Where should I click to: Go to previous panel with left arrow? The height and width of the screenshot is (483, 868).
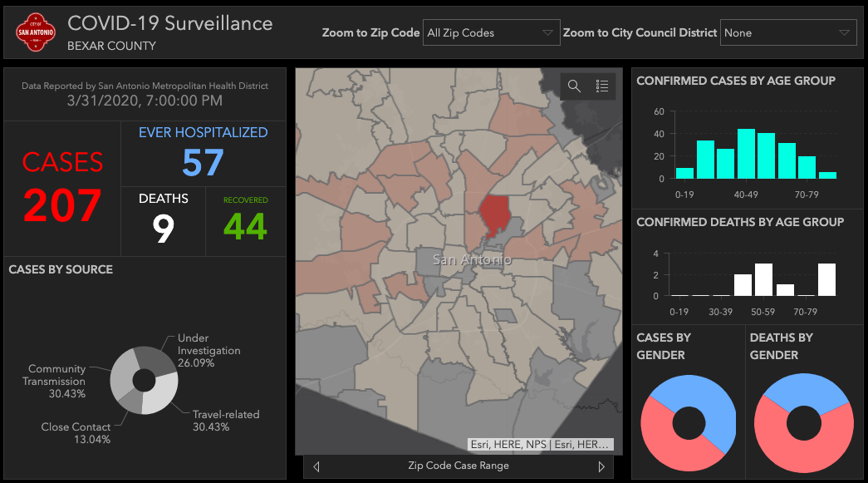click(x=316, y=466)
